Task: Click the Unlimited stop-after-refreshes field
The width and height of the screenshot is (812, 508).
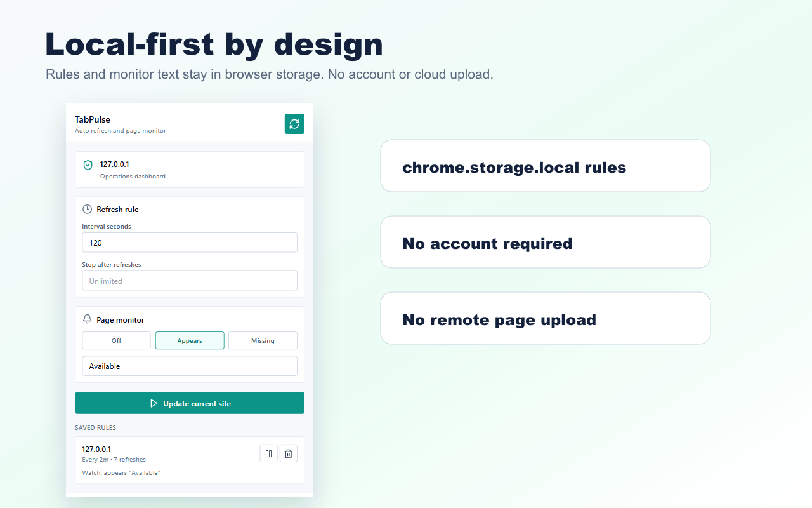Action: (x=189, y=280)
